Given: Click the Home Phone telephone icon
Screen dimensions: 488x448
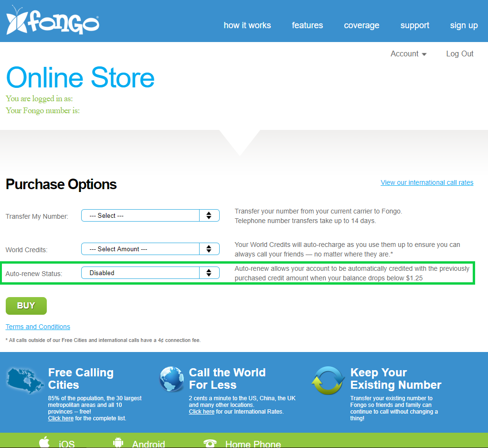Looking at the screenshot, I should pyautogui.click(x=210, y=443).
